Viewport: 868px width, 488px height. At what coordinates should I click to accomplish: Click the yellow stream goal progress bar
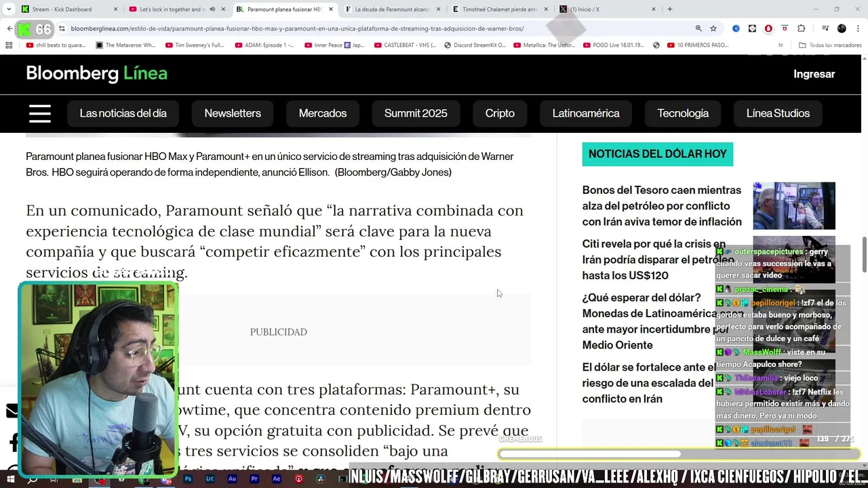tap(678, 454)
